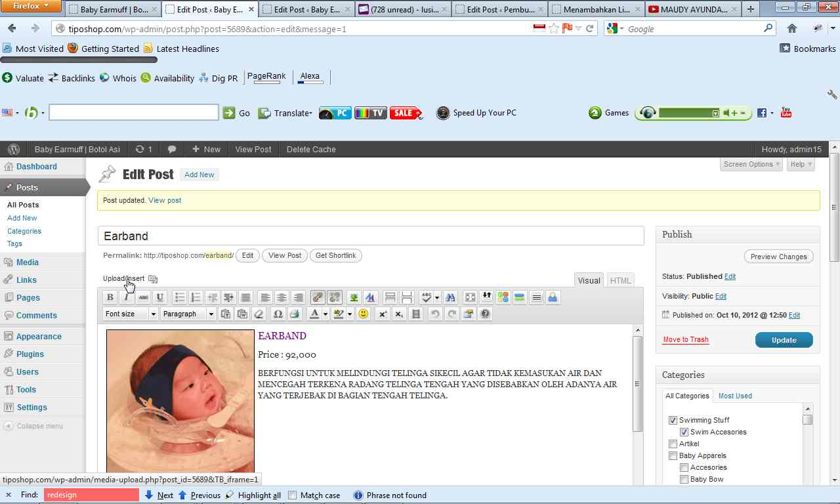This screenshot has height=504, width=840.
Task: Insert a special character (omega symbol)
Action: click(278, 314)
